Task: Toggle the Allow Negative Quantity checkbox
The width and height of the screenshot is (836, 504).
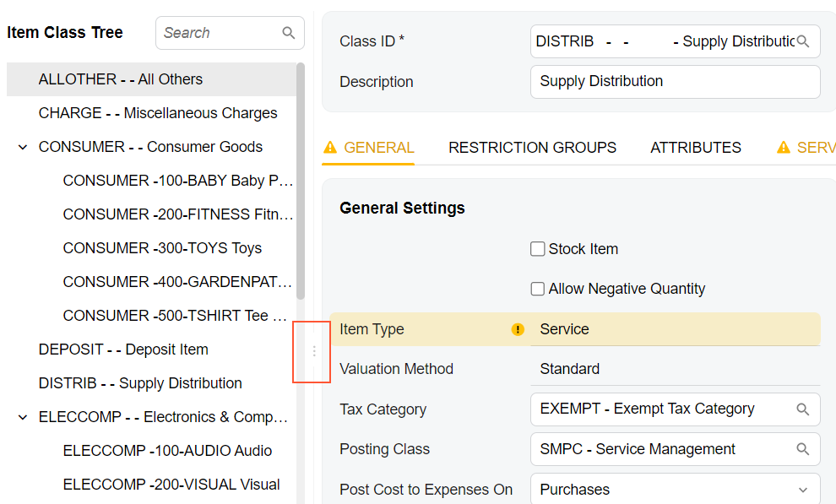Action: pyautogui.click(x=537, y=289)
